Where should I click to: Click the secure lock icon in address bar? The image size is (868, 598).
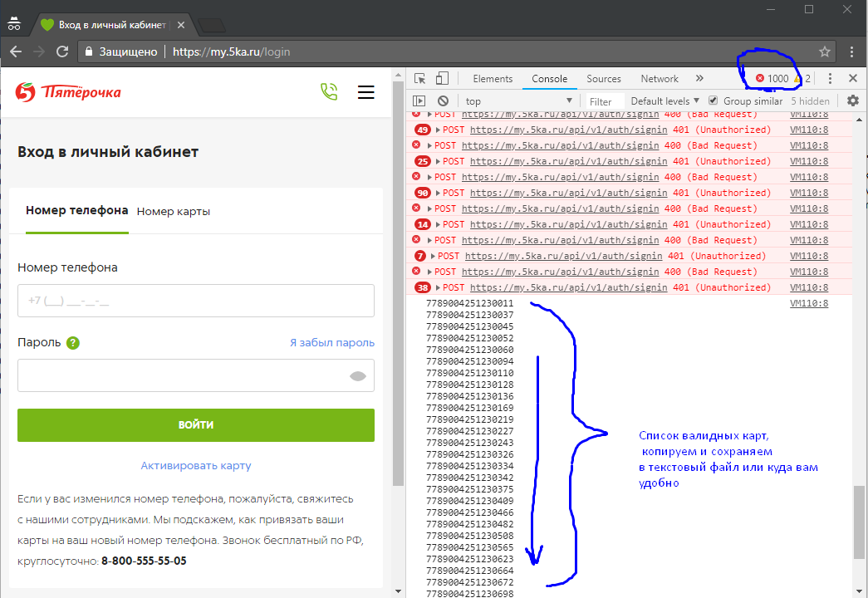(x=89, y=51)
